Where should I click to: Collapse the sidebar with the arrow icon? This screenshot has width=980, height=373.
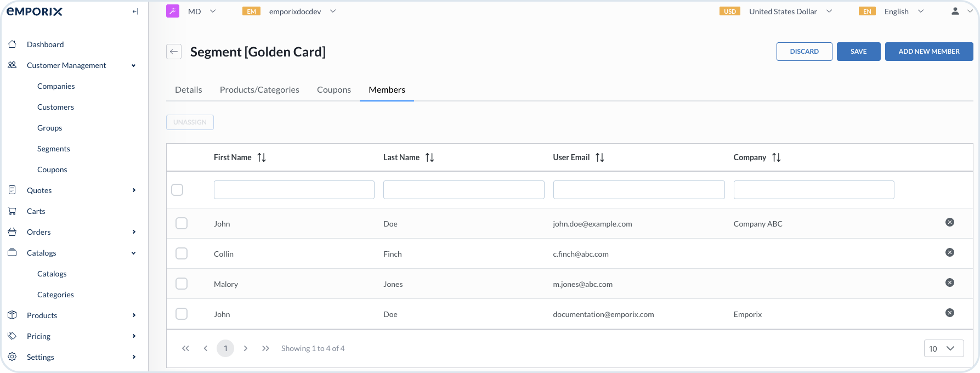[135, 12]
